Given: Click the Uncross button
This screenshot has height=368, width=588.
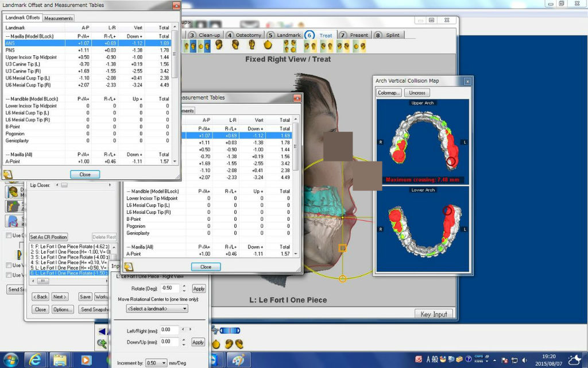Looking at the screenshot, I should click(417, 93).
